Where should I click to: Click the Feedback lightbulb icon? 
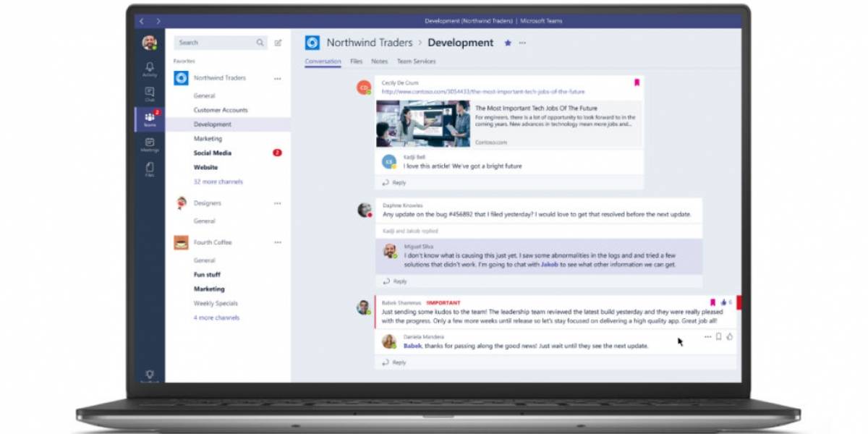(x=150, y=375)
